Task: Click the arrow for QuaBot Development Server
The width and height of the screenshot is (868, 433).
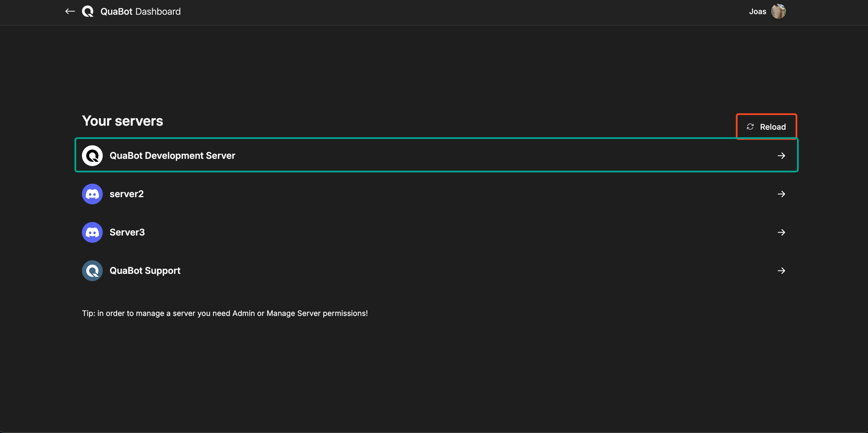Action: tap(781, 156)
